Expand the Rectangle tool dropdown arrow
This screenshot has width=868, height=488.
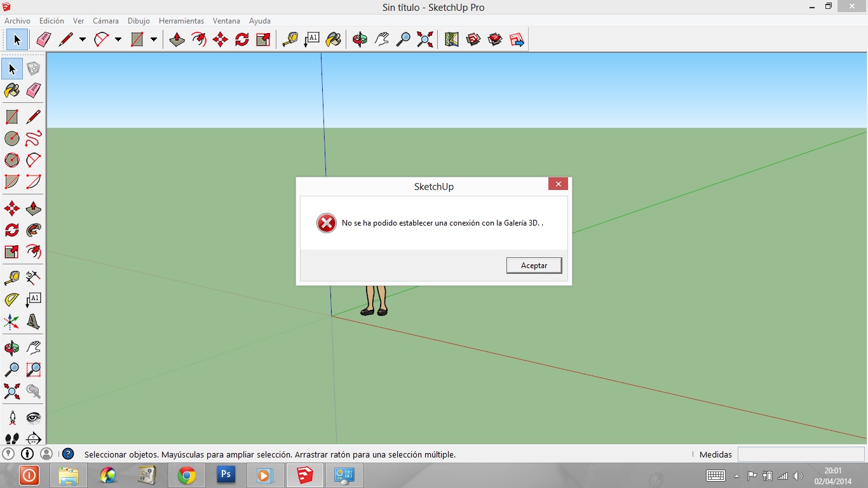pyautogui.click(x=154, y=39)
